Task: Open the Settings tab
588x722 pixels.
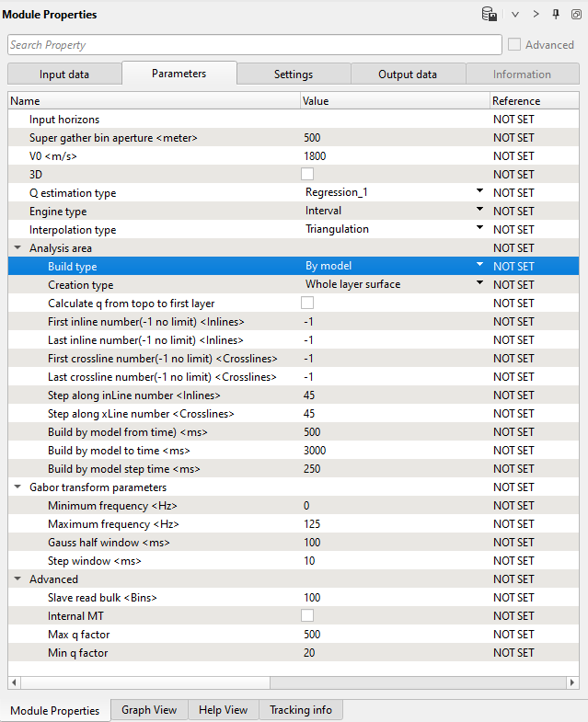Action: click(294, 74)
